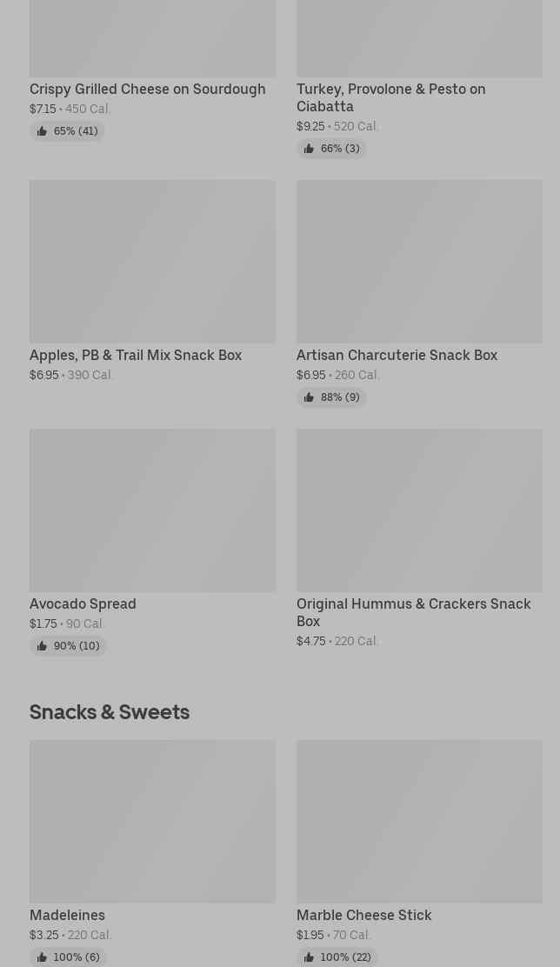Open Original Hummus & Crackers Snack Box
560x967 pixels.
point(413,612)
